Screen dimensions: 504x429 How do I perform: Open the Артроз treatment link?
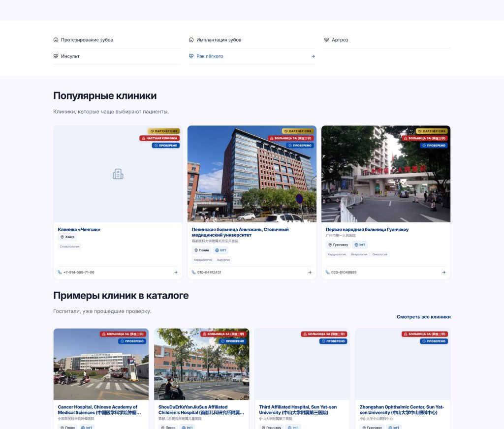click(x=387, y=40)
